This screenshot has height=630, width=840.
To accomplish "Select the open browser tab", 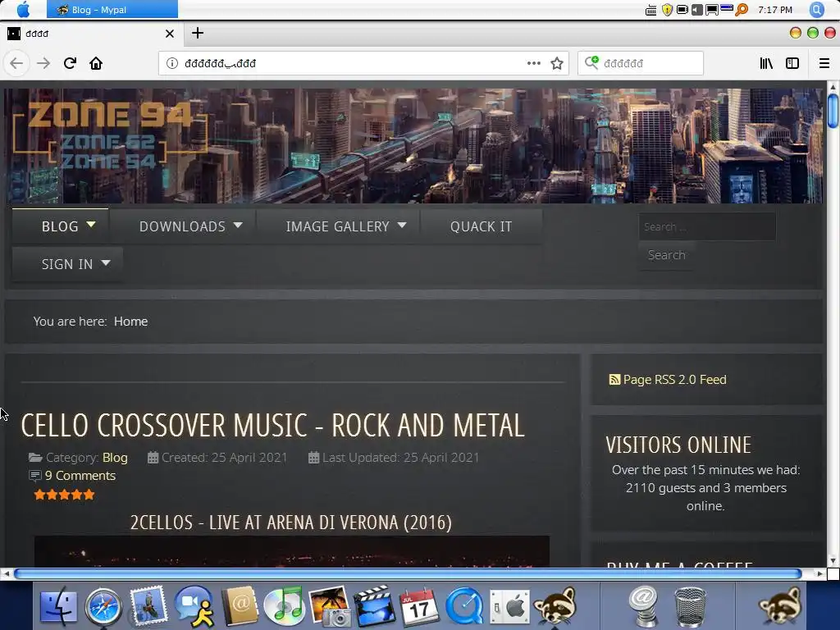I will point(91,34).
